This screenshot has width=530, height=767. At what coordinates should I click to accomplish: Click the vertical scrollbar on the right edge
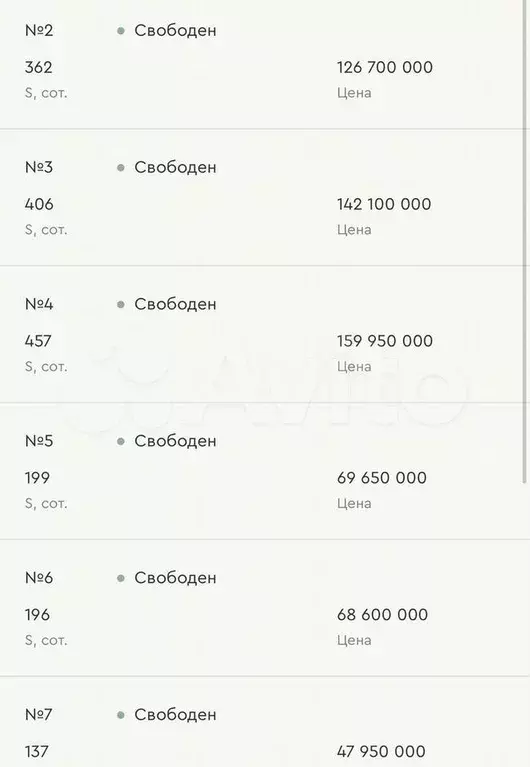pos(527,242)
